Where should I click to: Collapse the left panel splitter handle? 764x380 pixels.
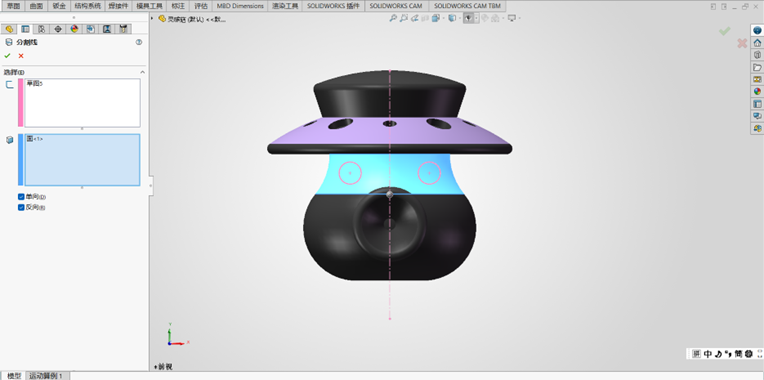coord(150,186)
